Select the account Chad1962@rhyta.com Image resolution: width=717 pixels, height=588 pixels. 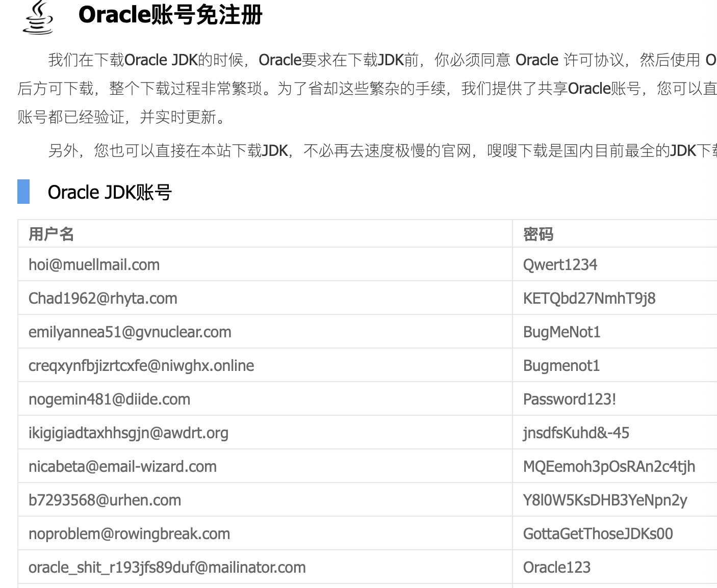103,298
